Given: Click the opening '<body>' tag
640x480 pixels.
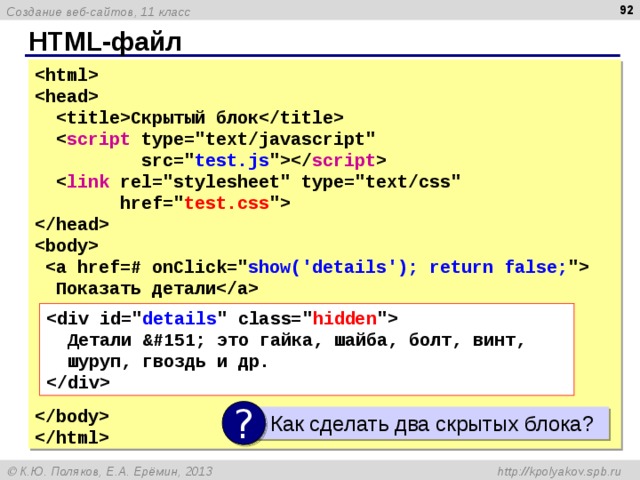Looking at the screenshot, I should pos(67,246).
